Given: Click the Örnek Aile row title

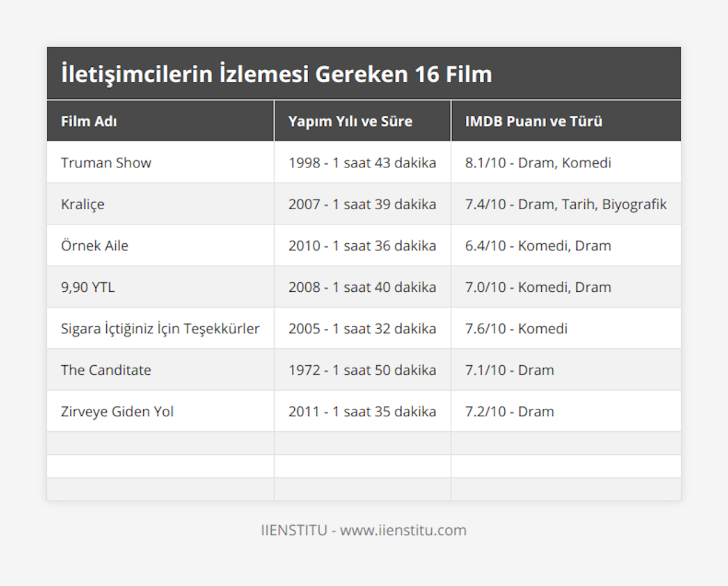Looking at the screenshot, I should (95, 246).
